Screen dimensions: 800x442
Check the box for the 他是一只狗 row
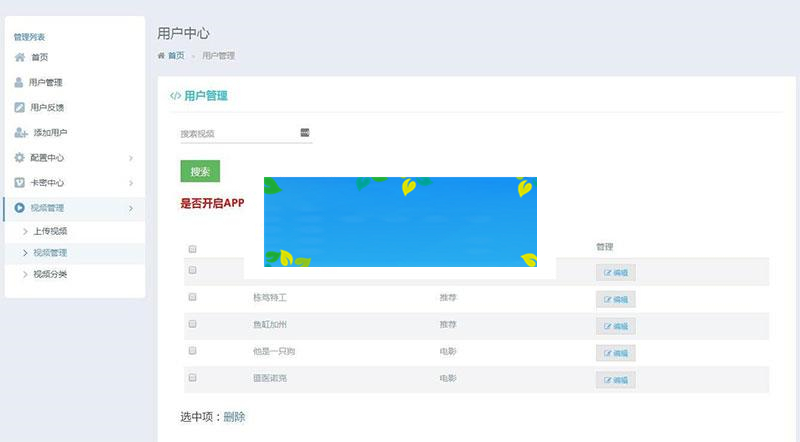click(193, 351)
